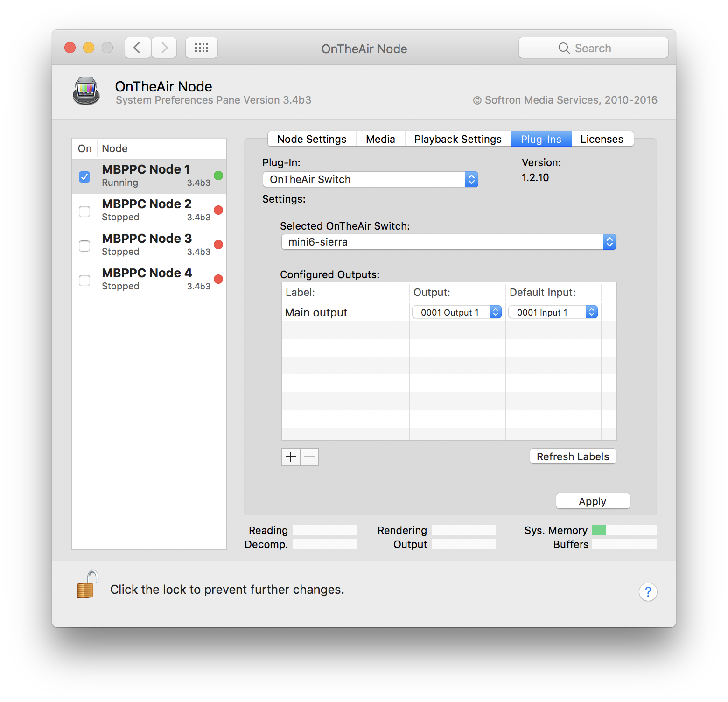
Task: Open the 0001 Input 1 dropdown
Action: (553, 312)
